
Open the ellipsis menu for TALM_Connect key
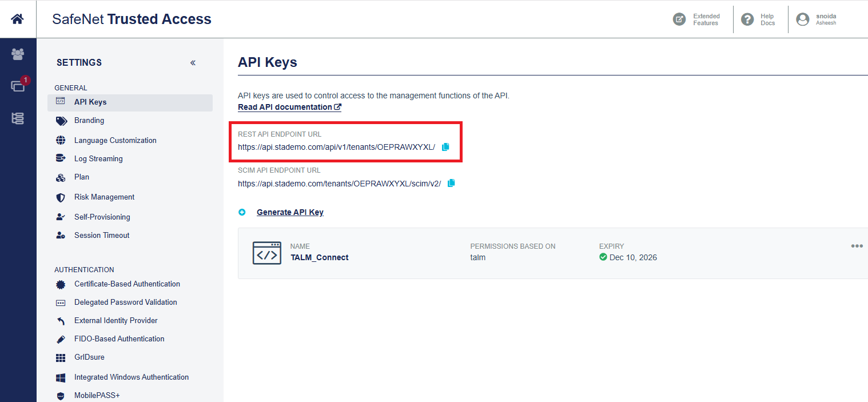[x=857, y=246]
